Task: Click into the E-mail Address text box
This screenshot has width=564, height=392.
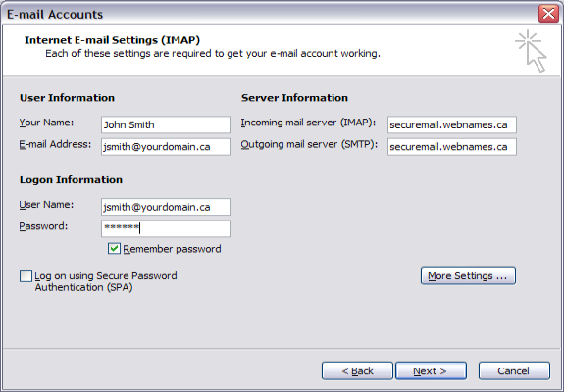Action: [166, 147]
